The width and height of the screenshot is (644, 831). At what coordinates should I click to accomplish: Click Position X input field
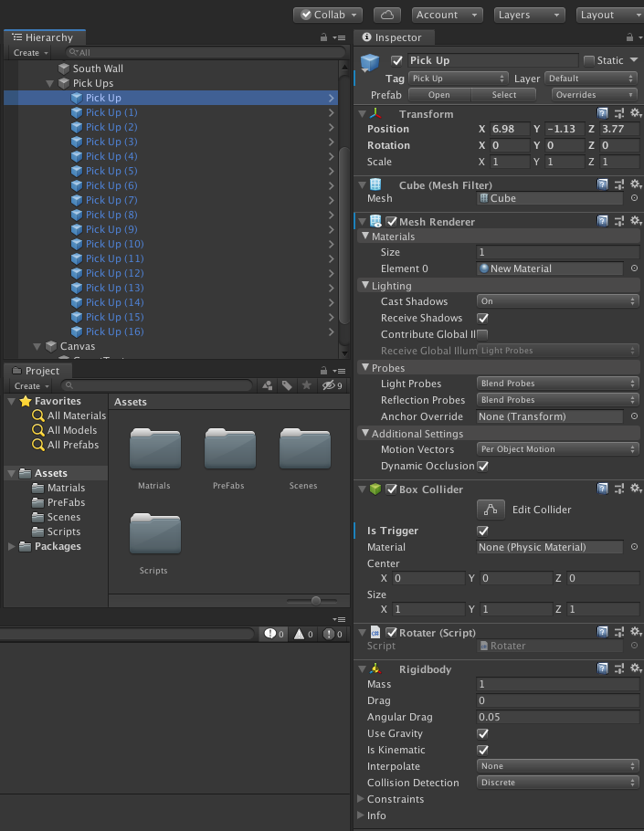pyautogui.click(x=510, y=129)
